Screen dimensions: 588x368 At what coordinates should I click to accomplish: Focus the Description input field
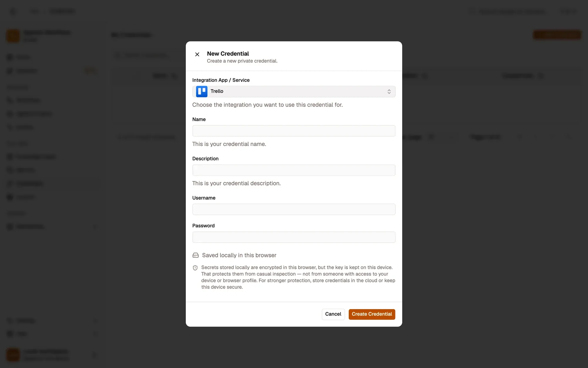tap(294, 170)
